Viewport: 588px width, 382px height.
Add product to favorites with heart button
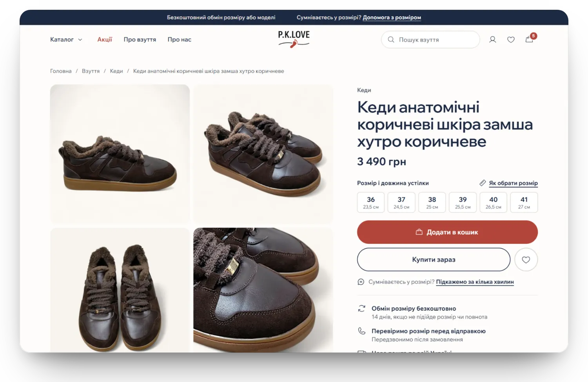526,259
